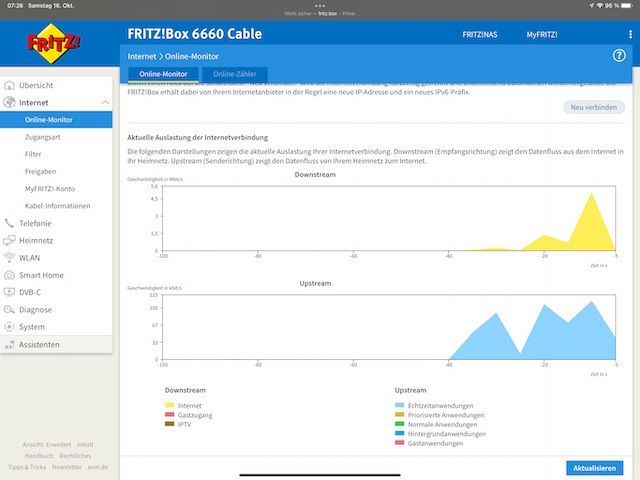Click the yellow Internet legend swatch
This screenshot has width=640, height=480.
tap(169, 405)
